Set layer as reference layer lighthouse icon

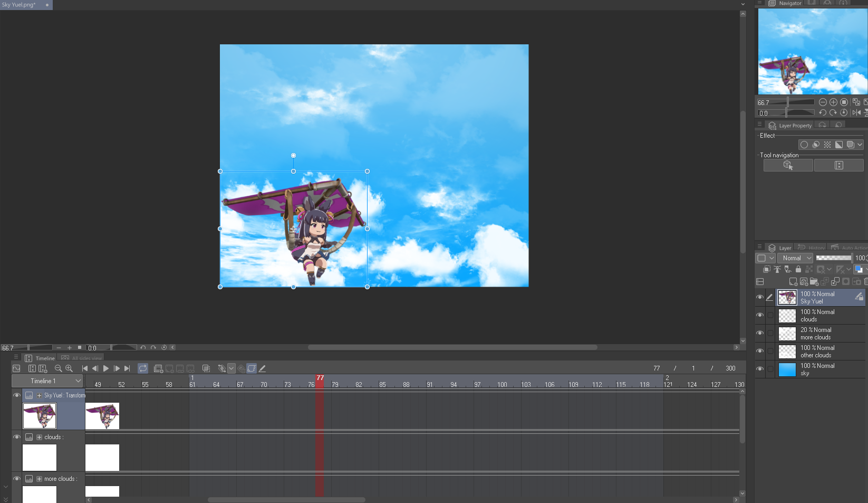pyautogui.click(x=777, y=269)
